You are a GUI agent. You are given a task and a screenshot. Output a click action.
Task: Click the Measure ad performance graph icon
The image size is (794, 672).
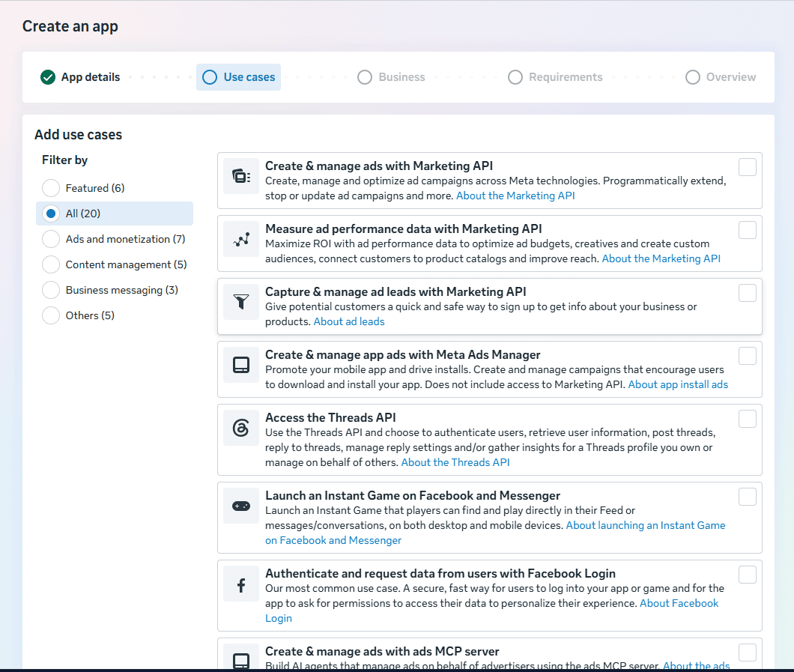click(x=241, y=239)
